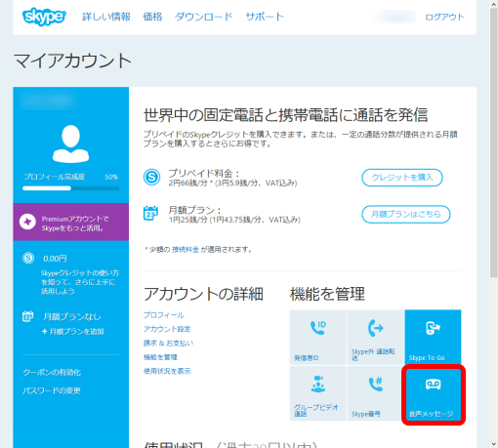Click the 機能を管理 section heading
This screenshot has width=498, height=448.
click(x=327, y=294)
